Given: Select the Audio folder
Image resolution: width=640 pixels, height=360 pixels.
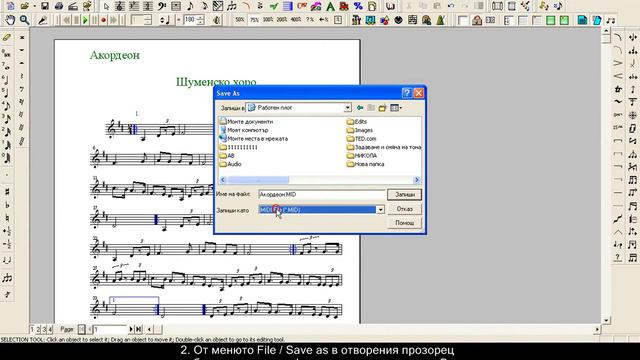Looking at the screenshot, I should tap(230, 164).
